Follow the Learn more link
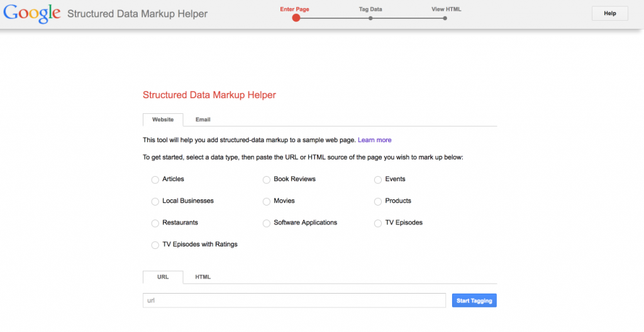 (375, 140)
